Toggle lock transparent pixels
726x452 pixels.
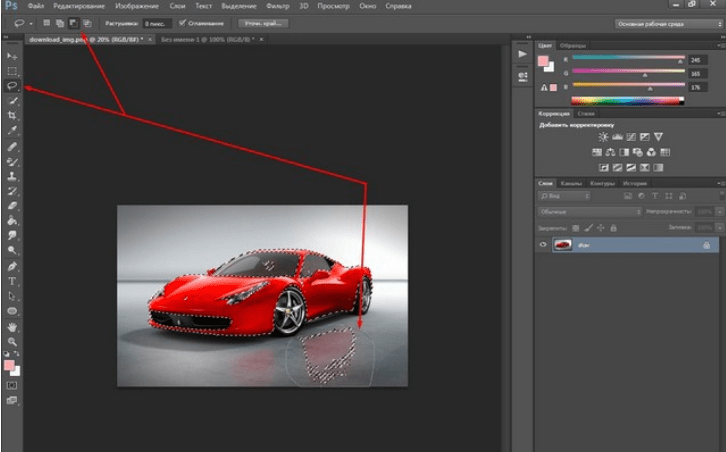(x=576, y=228)
